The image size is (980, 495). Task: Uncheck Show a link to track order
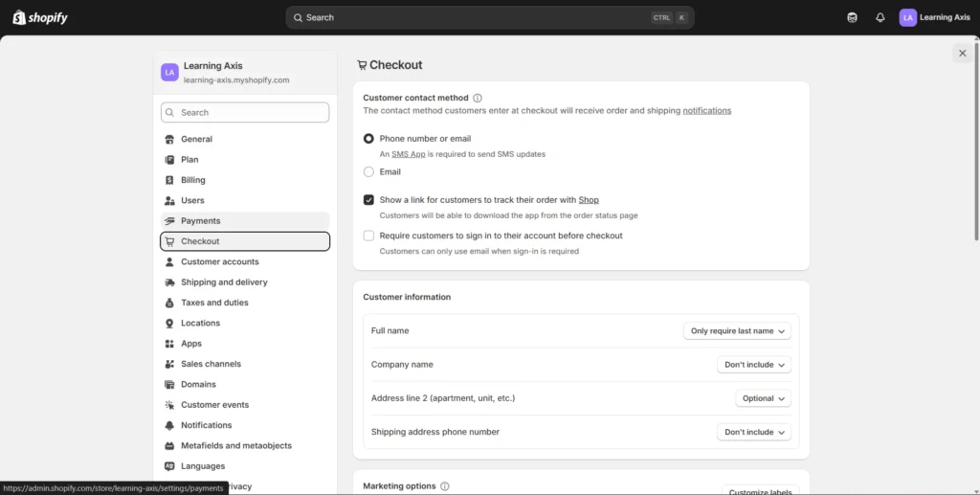tap(368, 200)
